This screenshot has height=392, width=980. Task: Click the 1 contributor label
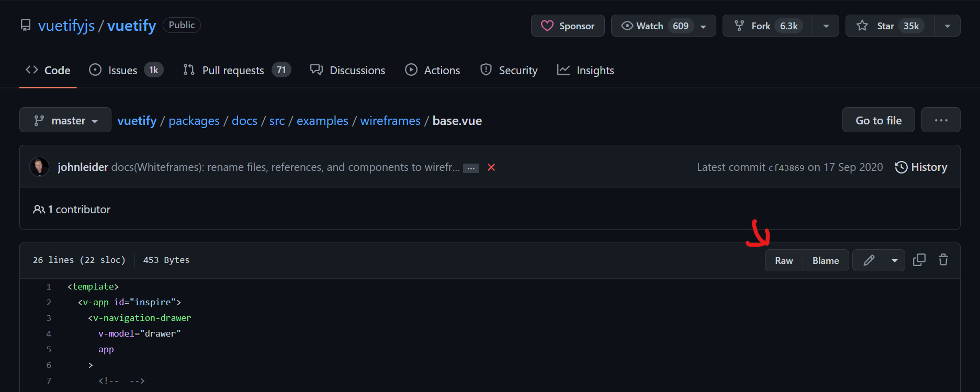(x=72, y=209)
